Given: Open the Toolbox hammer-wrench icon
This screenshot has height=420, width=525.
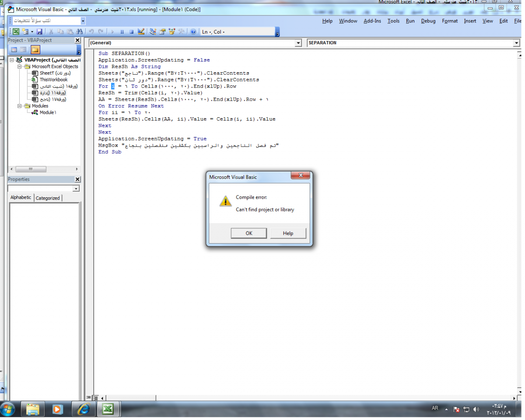Looking at the screenshot, I should point(181,31).
